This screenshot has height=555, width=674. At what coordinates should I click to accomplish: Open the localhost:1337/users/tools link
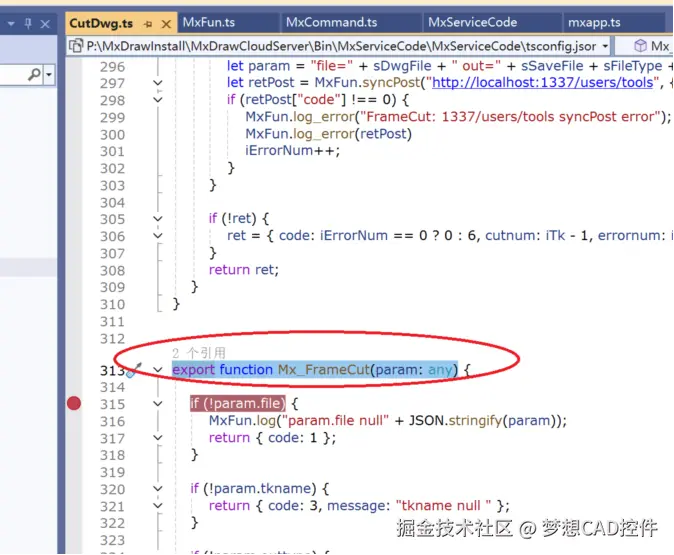pos(542,82)
